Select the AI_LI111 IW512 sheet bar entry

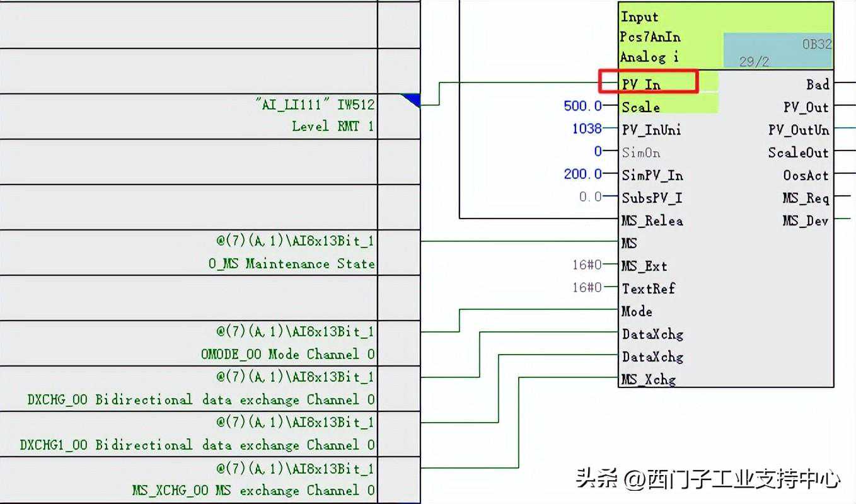click(314, 105)
